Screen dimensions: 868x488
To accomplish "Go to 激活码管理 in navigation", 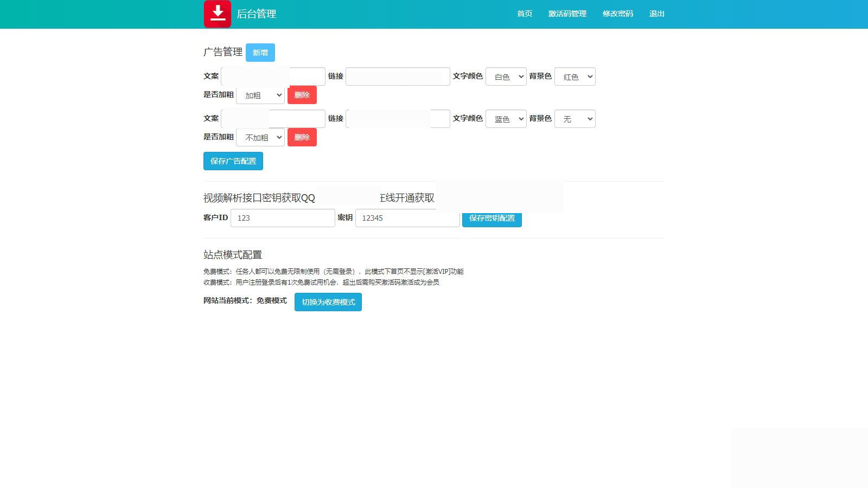I will pyautogui.click(x=567, y=14).
